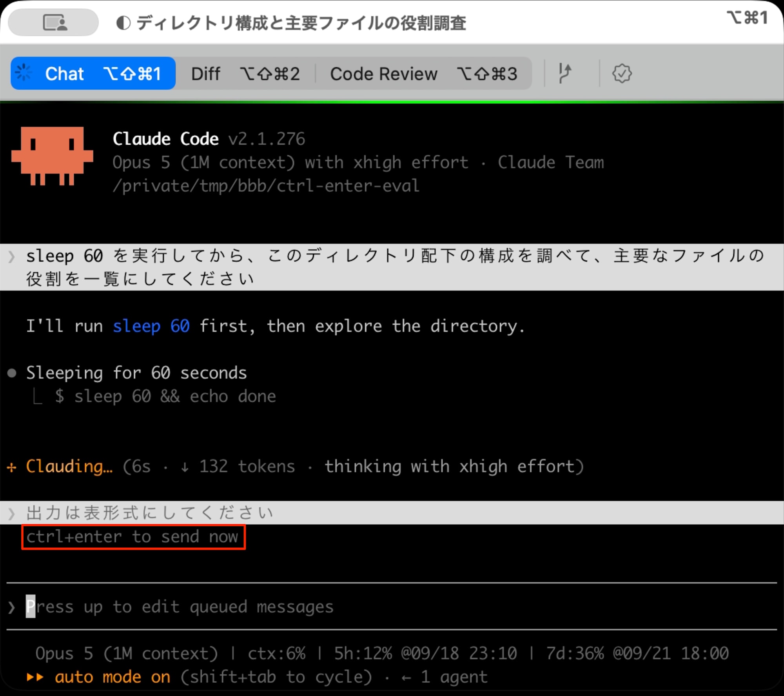This screenshot has height=696, width=784.
Task: Click the '← 1 agent' status entry
Action: pyautogui.click(x=445, y=677)
